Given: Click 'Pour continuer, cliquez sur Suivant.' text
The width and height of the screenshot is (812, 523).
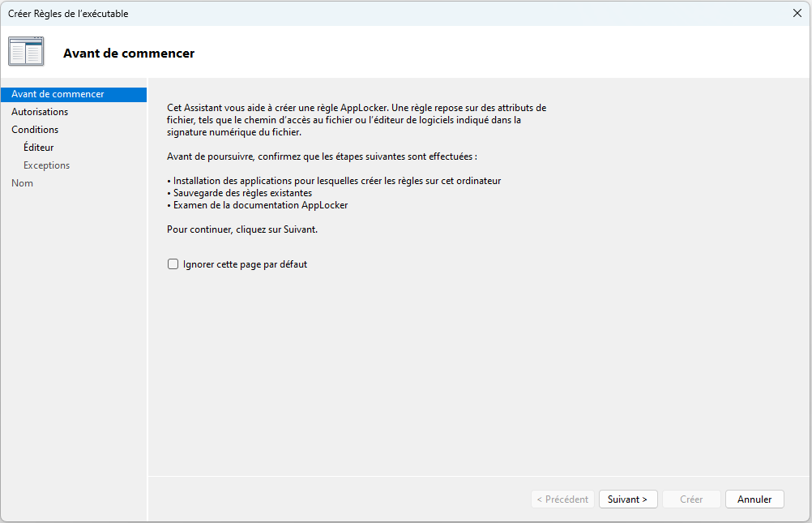Looking at the screenshot, I should (242, 229).
